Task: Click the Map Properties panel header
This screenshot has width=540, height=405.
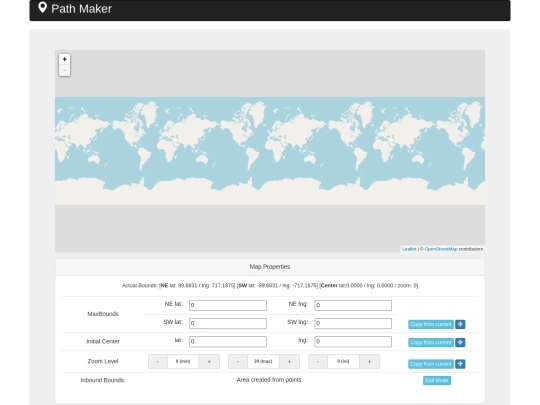Action: click(270, 267)
